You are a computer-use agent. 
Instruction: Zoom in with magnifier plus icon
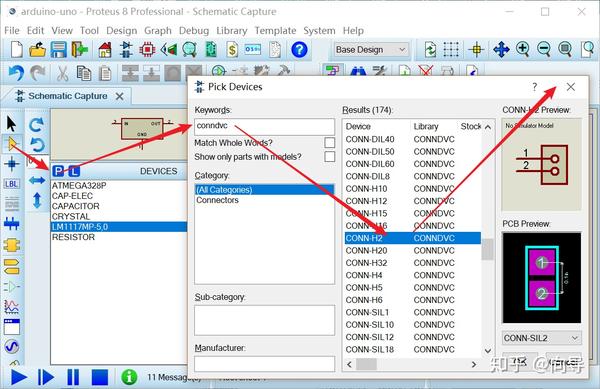tap(523, 50)
